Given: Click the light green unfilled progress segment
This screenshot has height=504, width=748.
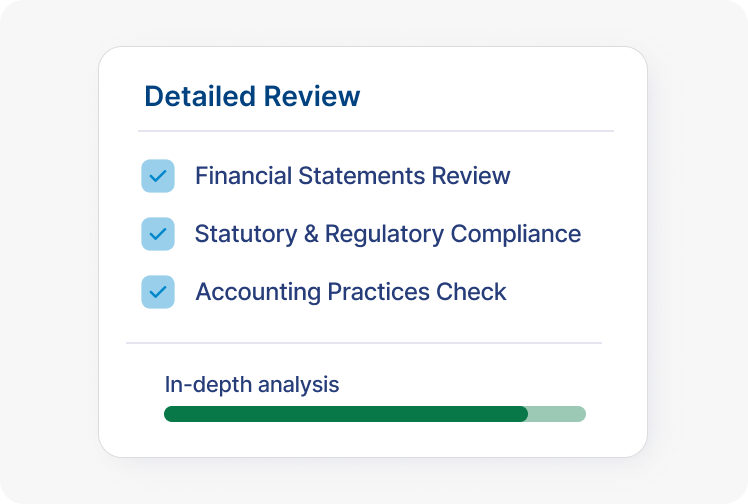Looking at the screenshot, I should [557, 414].
